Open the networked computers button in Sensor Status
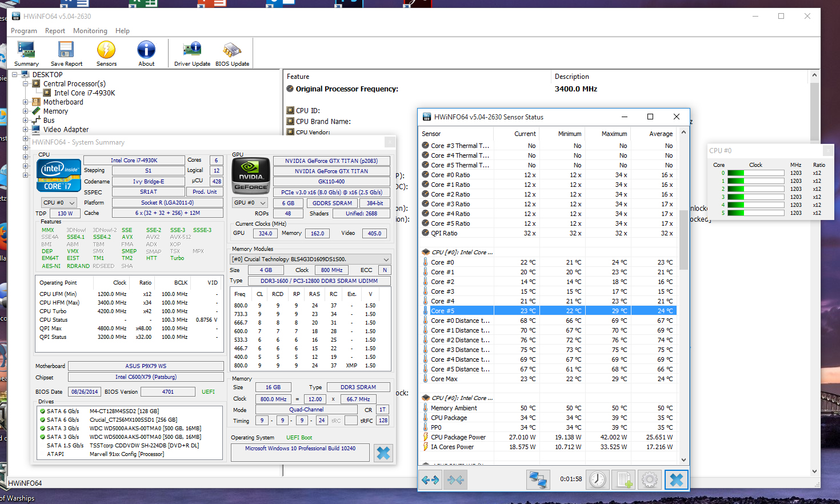This screenshot has width=840, height=504. (537, 479)
